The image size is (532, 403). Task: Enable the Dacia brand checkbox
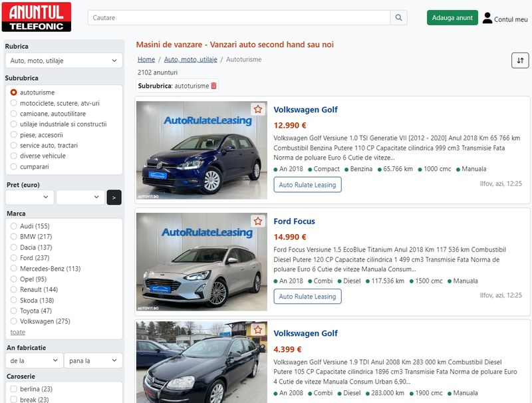(14, 247)
